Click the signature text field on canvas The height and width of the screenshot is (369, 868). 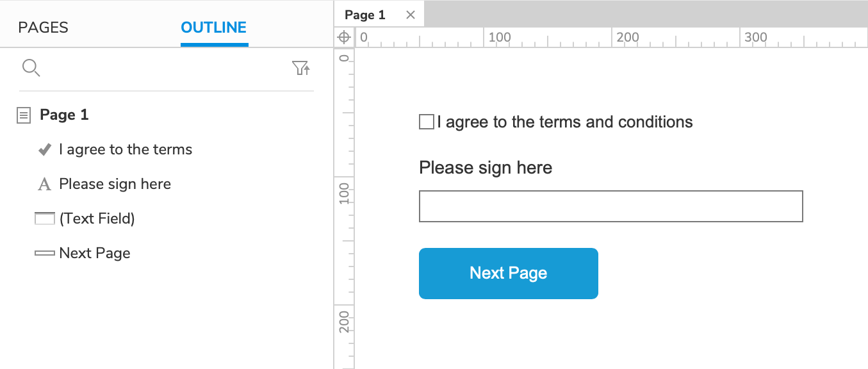click(610, 206)
